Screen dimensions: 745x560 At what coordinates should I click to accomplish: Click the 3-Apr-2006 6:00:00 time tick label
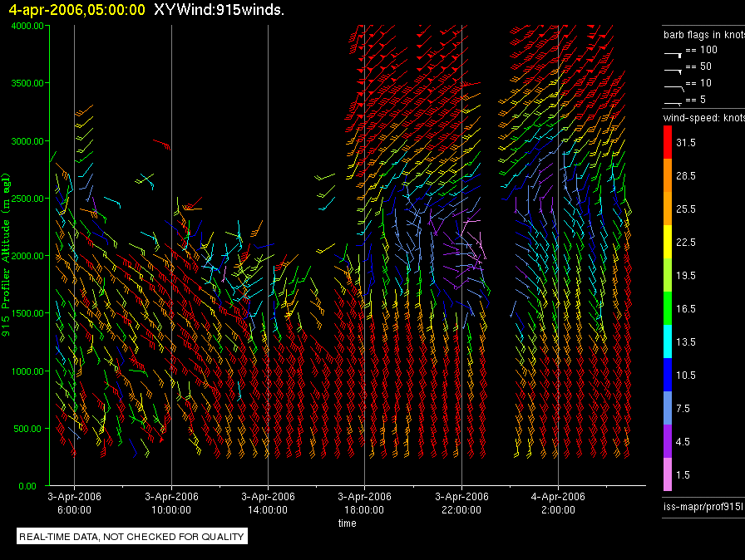point(75,502)
